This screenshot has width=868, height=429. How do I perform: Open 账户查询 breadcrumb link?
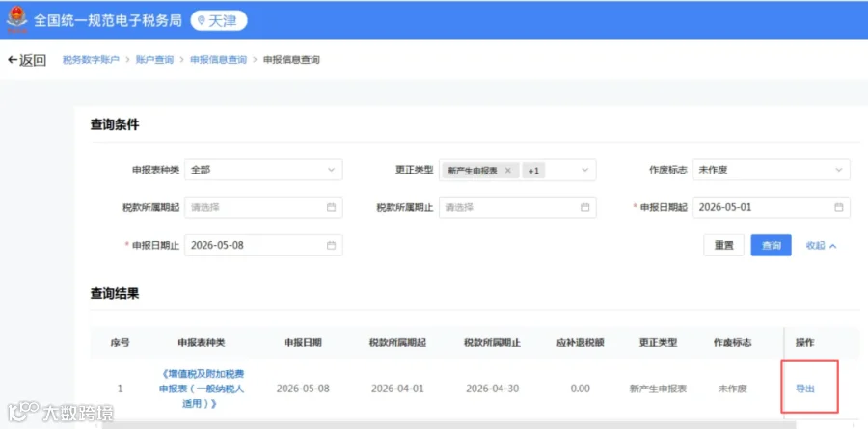pos(154,59)
